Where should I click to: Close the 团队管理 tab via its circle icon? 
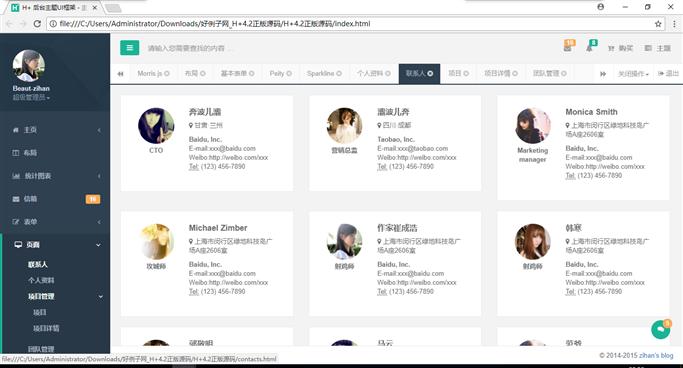click(x=564, y=74)
